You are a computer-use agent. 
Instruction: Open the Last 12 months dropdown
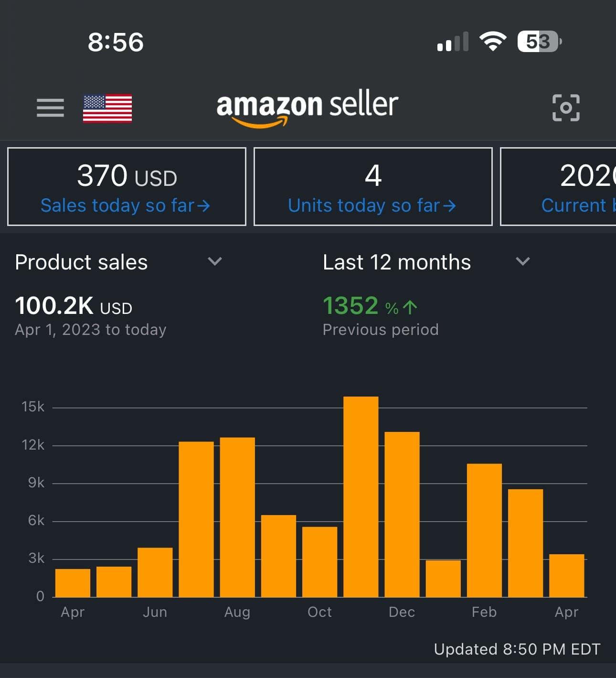point(523,261)
